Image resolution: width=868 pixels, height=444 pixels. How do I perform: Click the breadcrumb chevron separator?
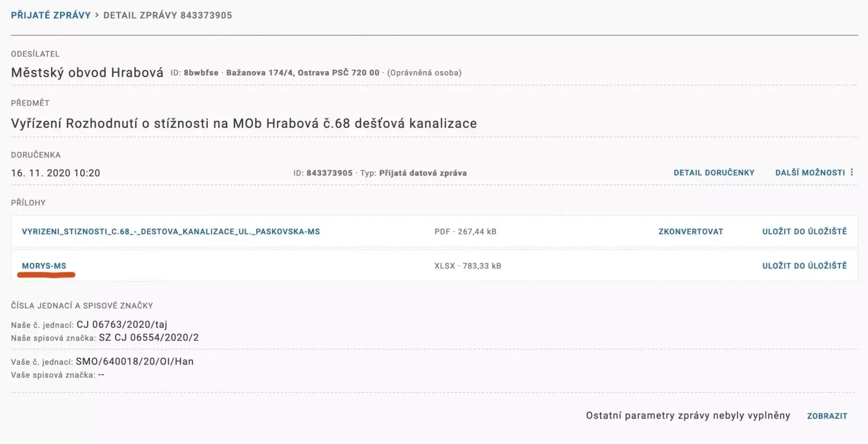(x=97, y=15)
